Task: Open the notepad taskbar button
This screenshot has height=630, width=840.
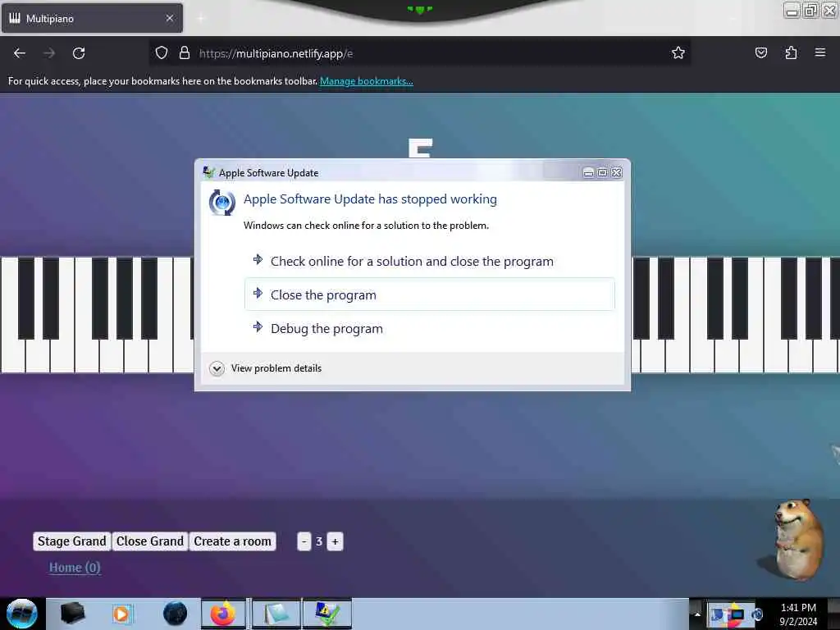Action: click(276, 614)
